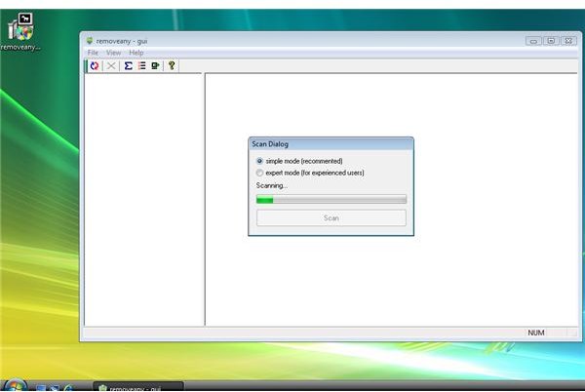Click the list view toolbar icon
The height and width of the screenshot is (392, 585).
pyautogui.click(x=141, y=66)
